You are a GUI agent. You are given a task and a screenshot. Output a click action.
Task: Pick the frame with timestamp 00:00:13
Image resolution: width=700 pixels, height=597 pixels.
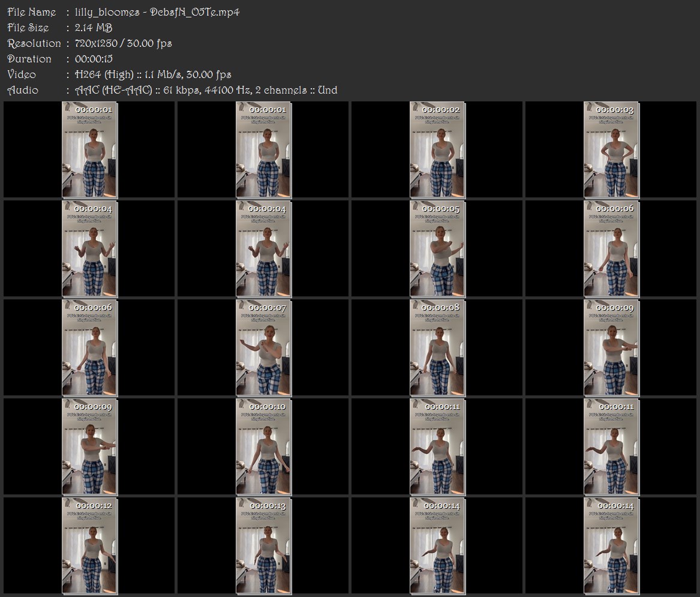(x=263, y=546)
